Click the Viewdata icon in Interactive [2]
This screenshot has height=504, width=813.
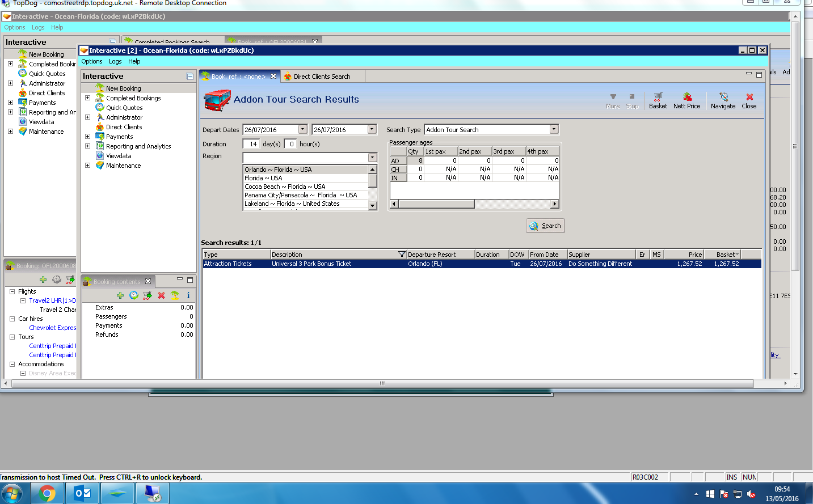100,156
